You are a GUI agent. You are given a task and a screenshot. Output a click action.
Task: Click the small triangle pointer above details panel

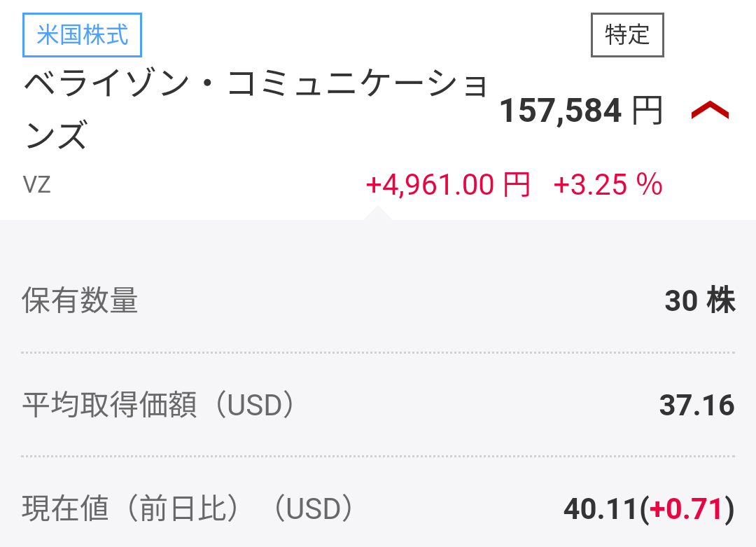378,213
